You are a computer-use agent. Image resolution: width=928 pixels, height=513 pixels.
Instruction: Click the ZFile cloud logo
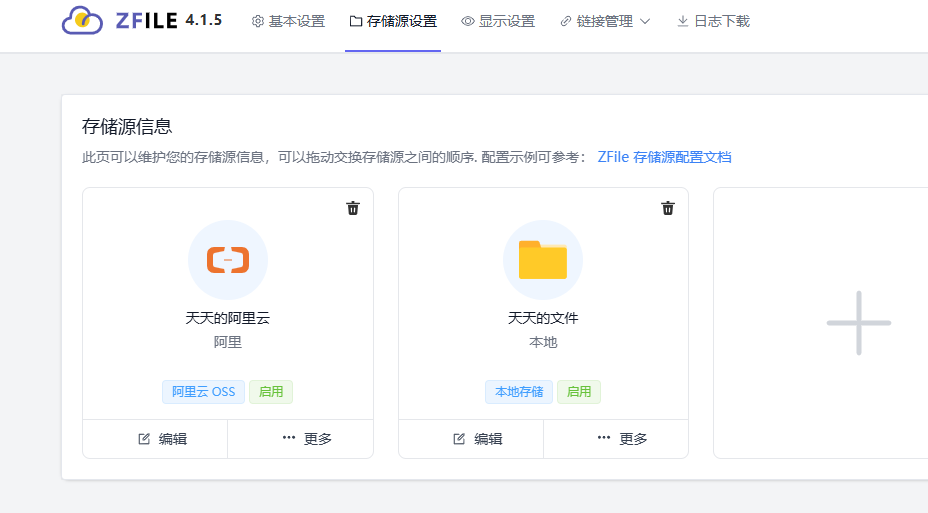pyautogui.click(x=82, y=21)
